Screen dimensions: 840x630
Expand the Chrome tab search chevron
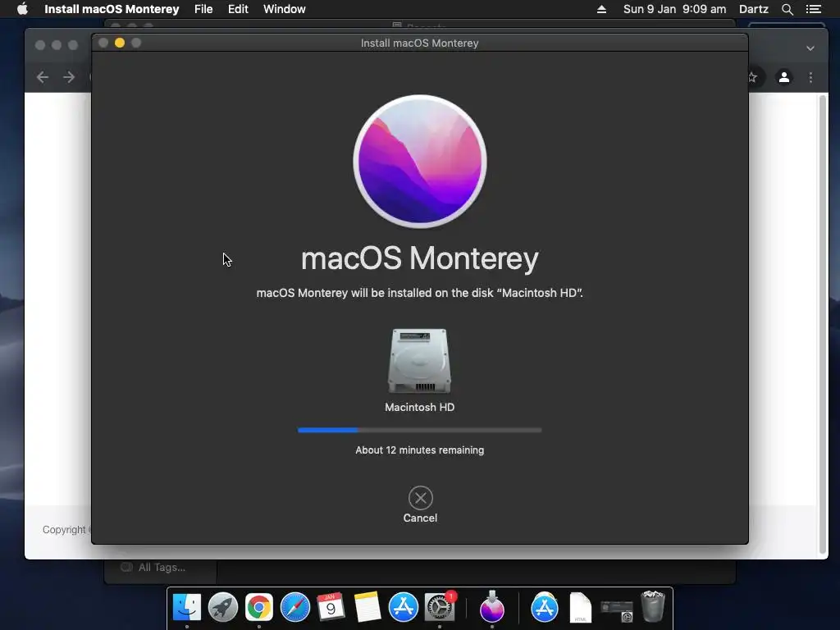click(x=810, y=48)
